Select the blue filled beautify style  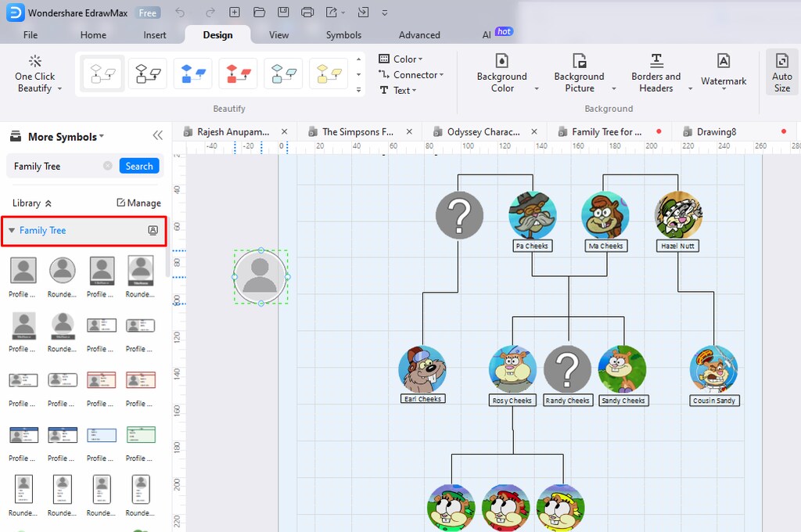[x=193, y=74]
